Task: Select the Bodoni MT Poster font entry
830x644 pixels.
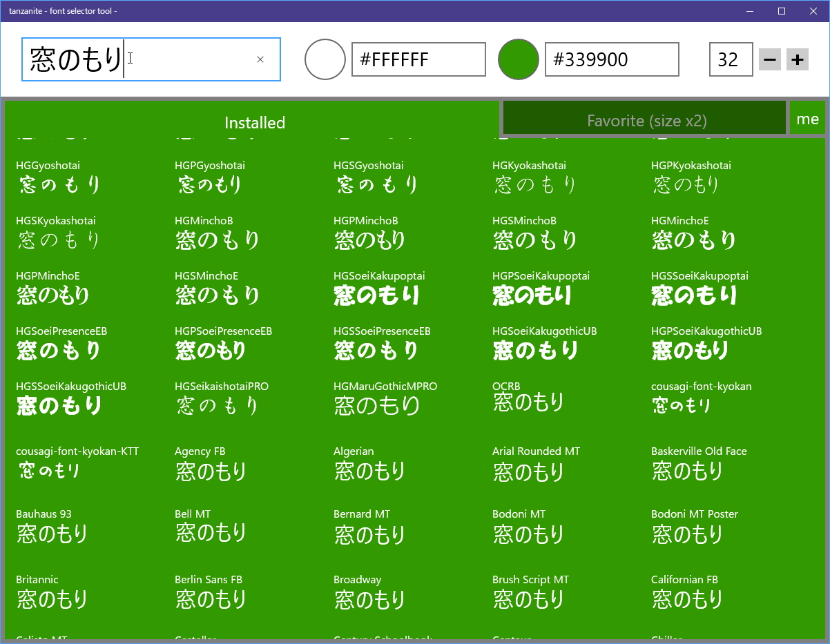Action: click(x=694, y=526)
